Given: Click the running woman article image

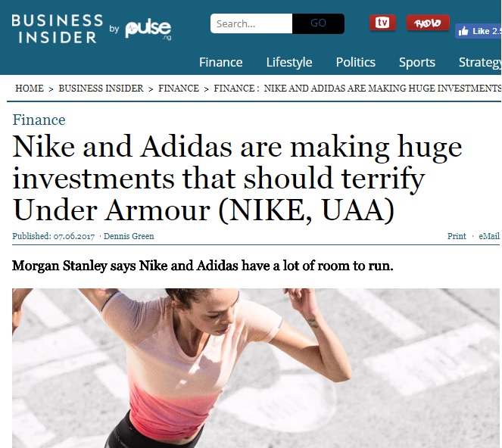Looking at the screenshot, I should point(256,368).
